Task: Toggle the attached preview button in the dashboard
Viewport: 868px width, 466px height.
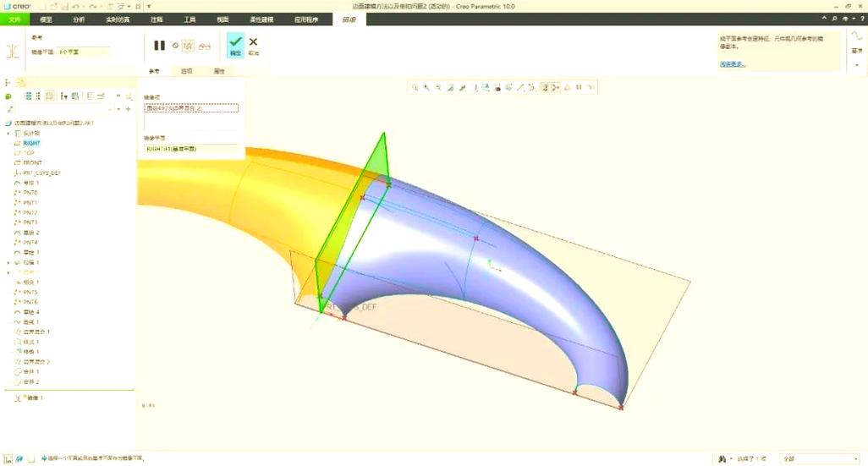Action: point(189,46)
